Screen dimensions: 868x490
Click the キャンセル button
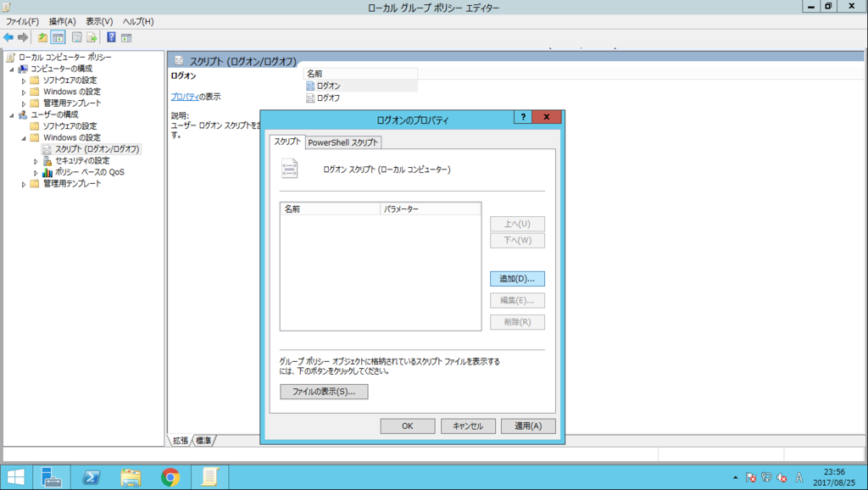pos(468,426)
